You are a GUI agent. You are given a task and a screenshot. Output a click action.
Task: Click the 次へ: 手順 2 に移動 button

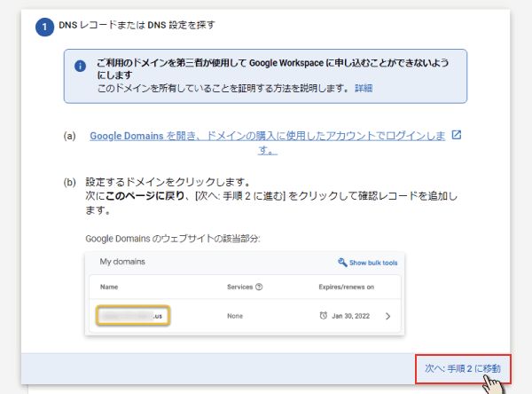(463, 369)
